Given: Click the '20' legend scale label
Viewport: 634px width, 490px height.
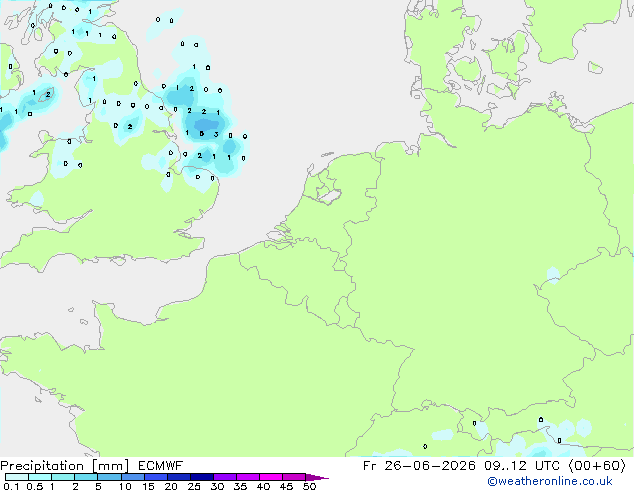Looking at the screenshot, I should [x=171, y=486].
